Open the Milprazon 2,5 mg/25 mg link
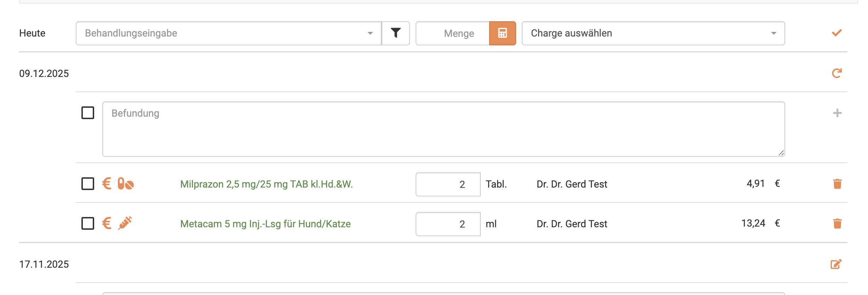868x295 pixels. (266, 184)
